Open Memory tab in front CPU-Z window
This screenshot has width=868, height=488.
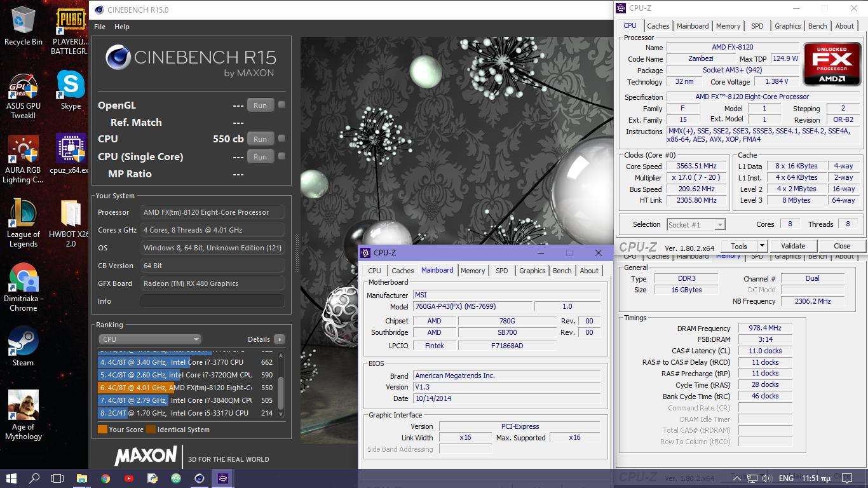[473, 271]
